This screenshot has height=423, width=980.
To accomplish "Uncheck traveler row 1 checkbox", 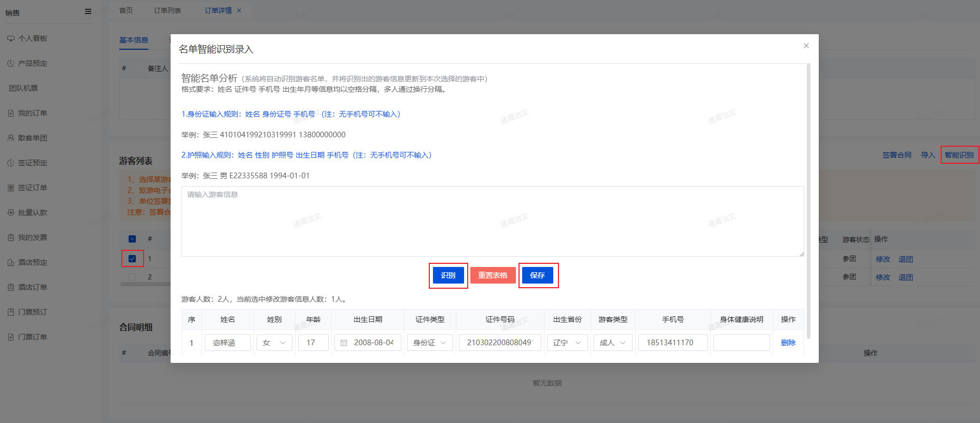I will (x=132, y=259).
